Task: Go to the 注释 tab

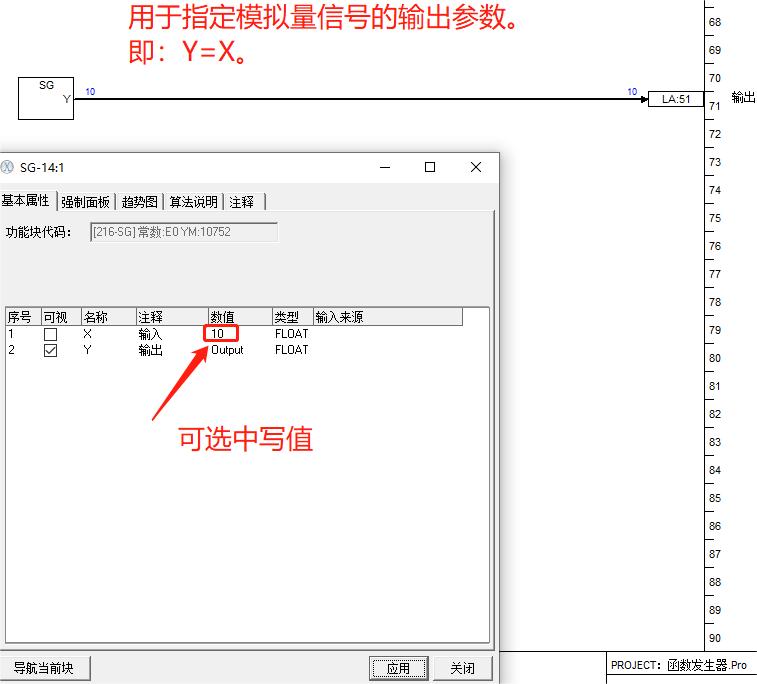Action: point(242,201)
